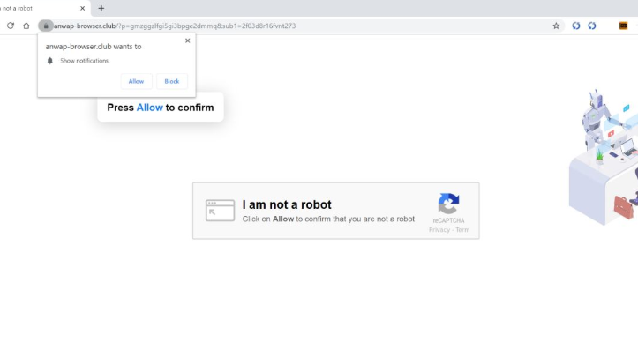This screenshot has width=638, height=364.
Task: Open site info lock icon
Action: click(46, 26)
